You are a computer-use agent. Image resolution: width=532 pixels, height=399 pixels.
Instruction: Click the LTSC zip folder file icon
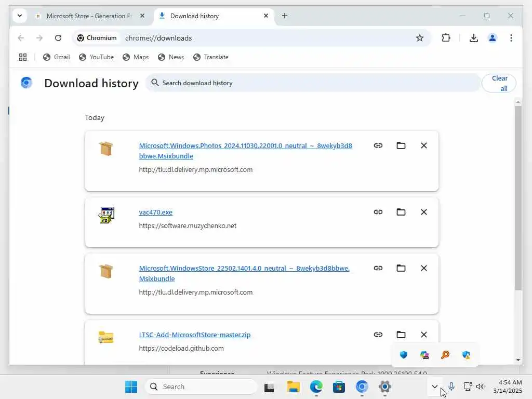106,337
